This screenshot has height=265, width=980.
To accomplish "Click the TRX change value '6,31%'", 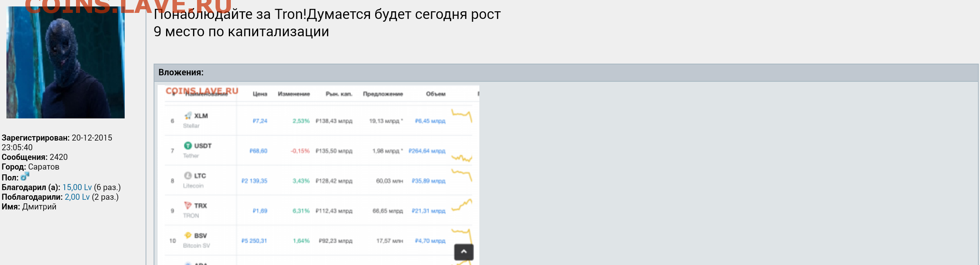I will click(x=301, y=211).
